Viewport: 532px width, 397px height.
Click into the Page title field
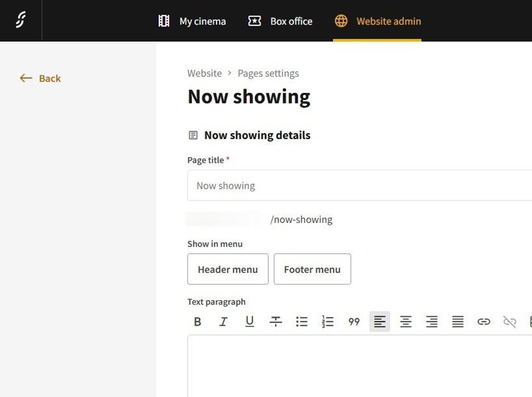360,185
